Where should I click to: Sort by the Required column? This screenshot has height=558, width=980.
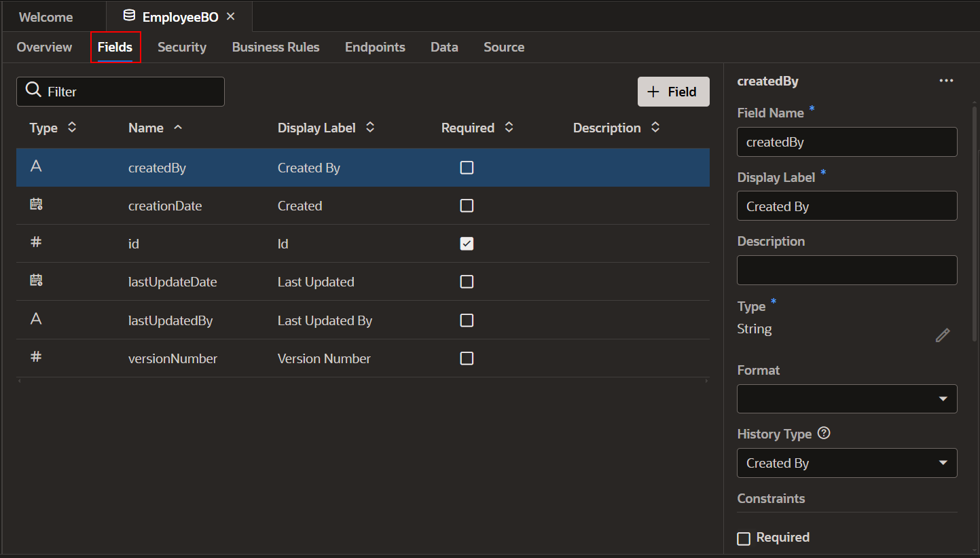tap(509, 127)
